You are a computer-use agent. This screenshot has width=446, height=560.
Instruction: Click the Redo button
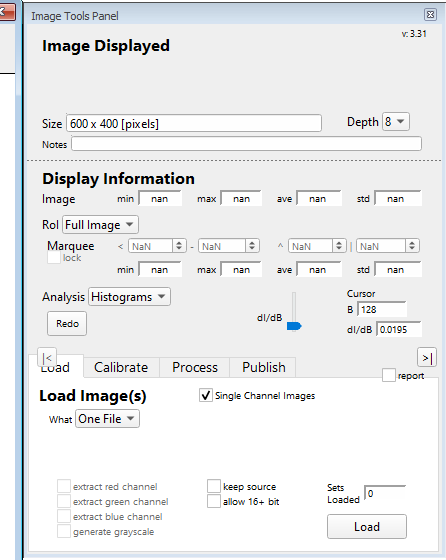coord(67,324)
